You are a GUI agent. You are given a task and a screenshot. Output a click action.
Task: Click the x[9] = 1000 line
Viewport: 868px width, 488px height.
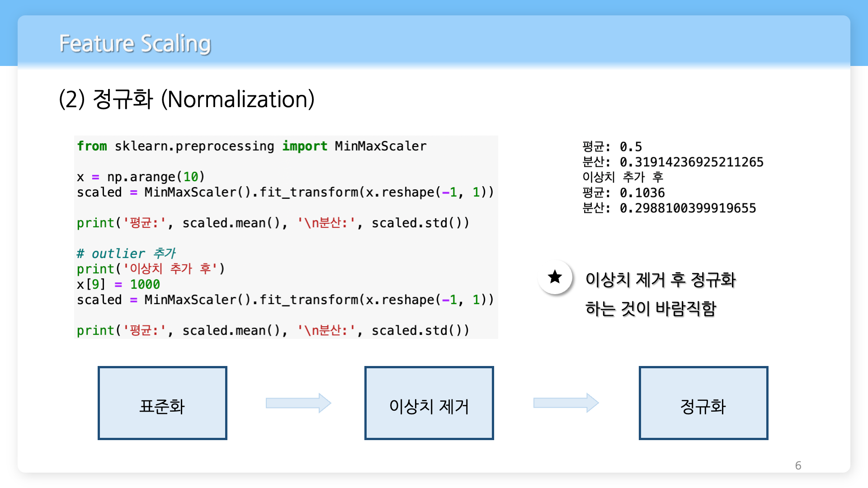click(x=118, y=284)
